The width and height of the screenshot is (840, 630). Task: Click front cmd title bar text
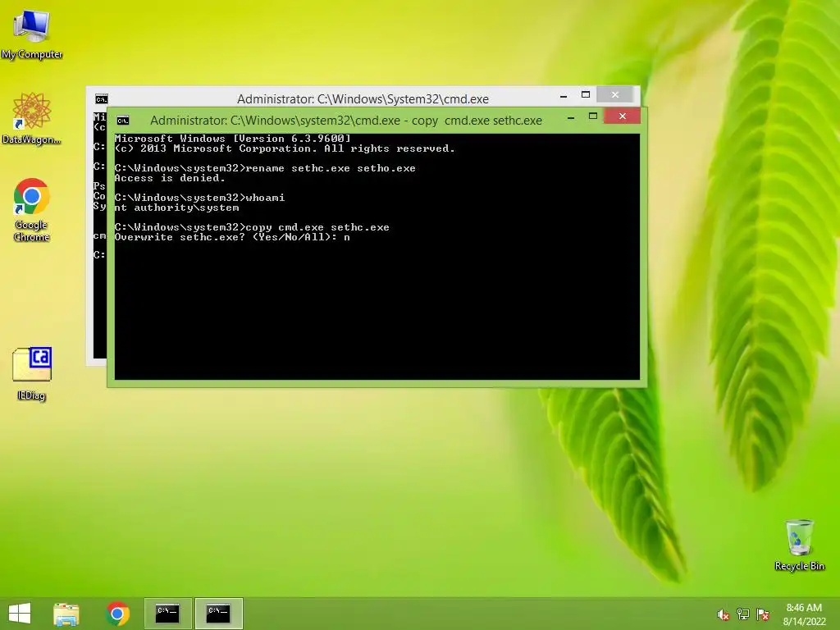point(346,121)
